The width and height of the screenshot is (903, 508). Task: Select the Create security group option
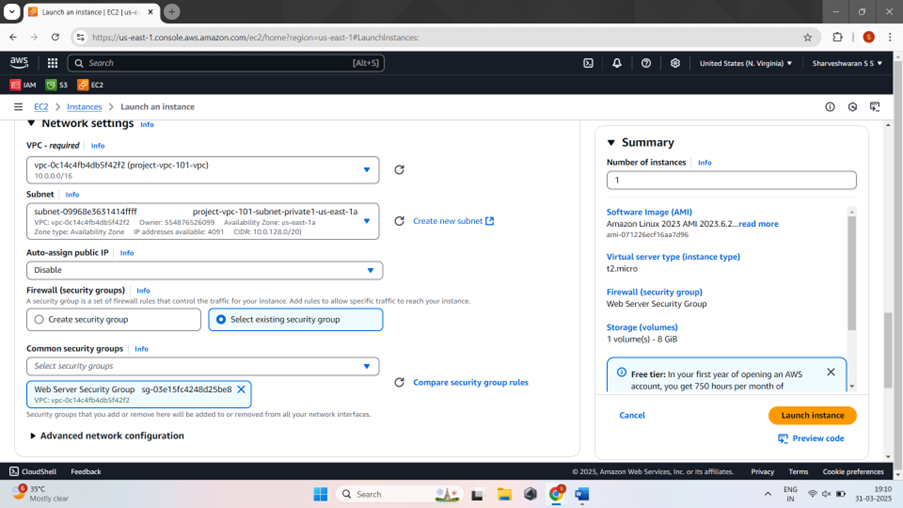[x=113, y=320]
